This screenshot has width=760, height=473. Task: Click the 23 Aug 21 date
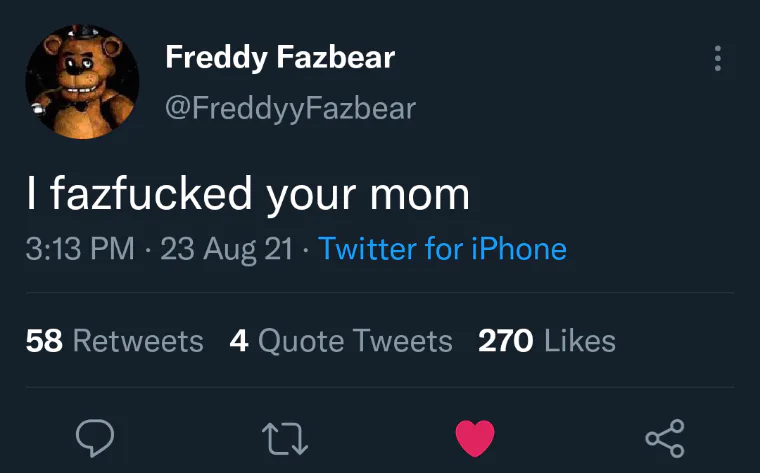227,250
